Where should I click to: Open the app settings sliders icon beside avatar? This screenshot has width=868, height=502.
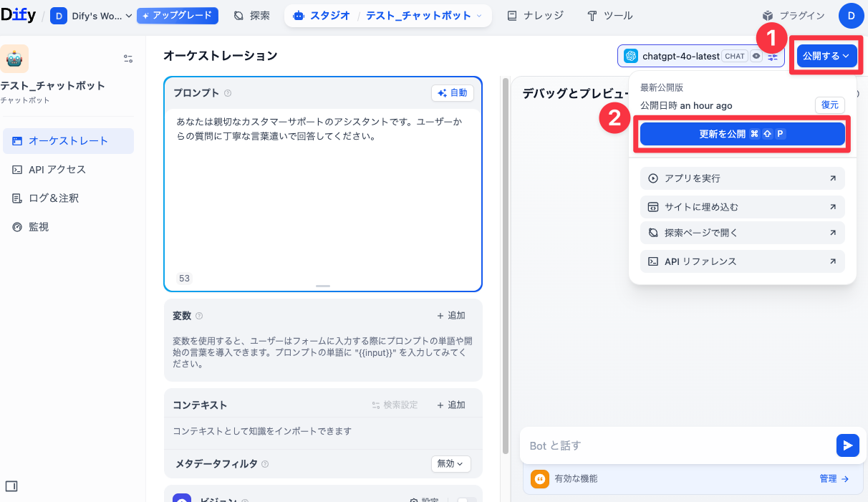[x=128, y=59]
